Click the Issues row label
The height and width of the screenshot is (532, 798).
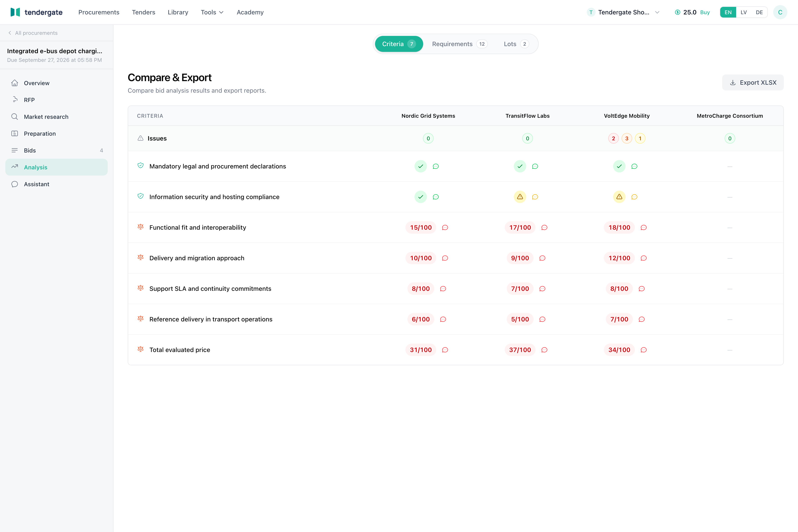(x=157, y=138)
